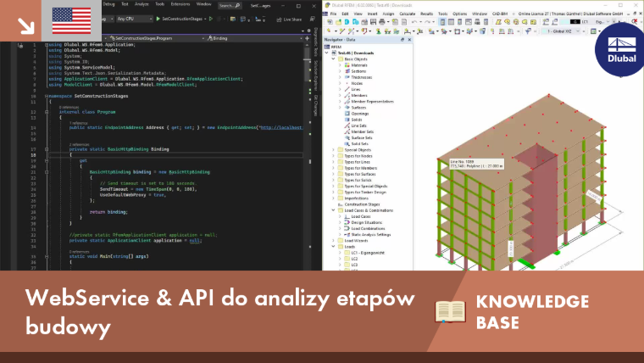Open the CAD-BIM menu in RFEM
Viewport: 644px width, 363px height.
point(500,14)
